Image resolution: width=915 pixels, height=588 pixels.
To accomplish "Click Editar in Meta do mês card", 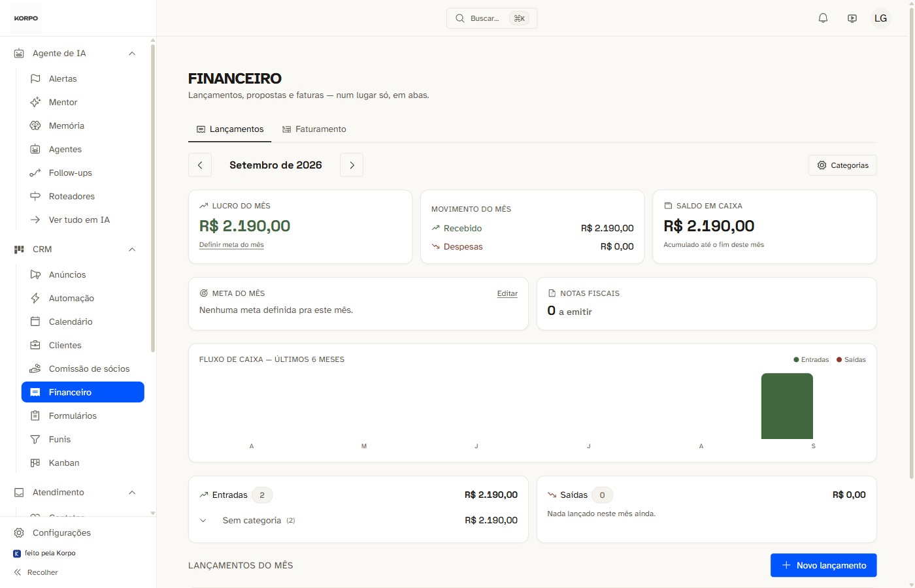I will [x=507, y=293].
